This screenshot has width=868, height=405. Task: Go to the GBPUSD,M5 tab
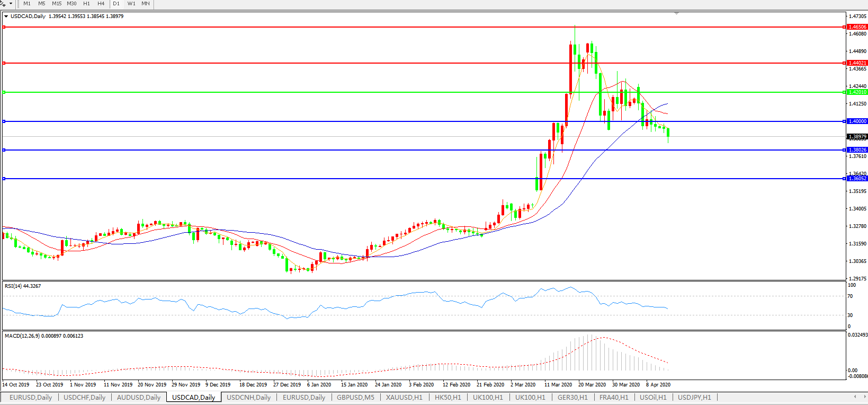(355, 397)
